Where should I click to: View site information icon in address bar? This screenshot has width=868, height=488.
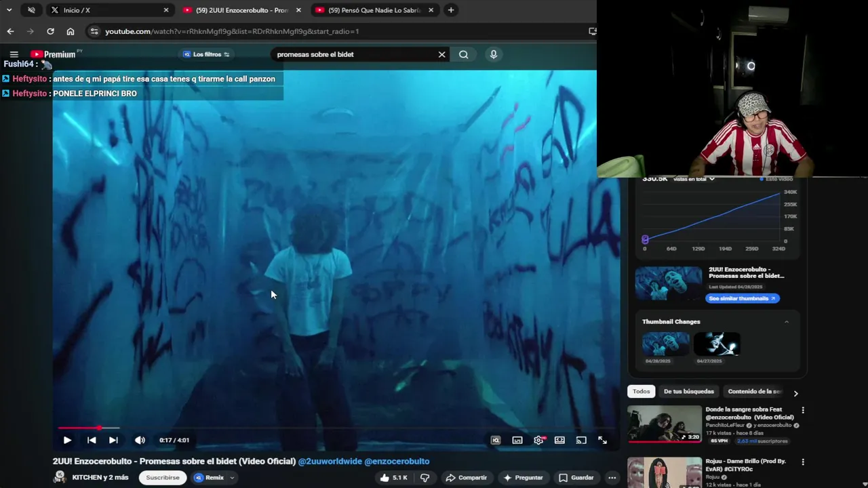(94, 31)
